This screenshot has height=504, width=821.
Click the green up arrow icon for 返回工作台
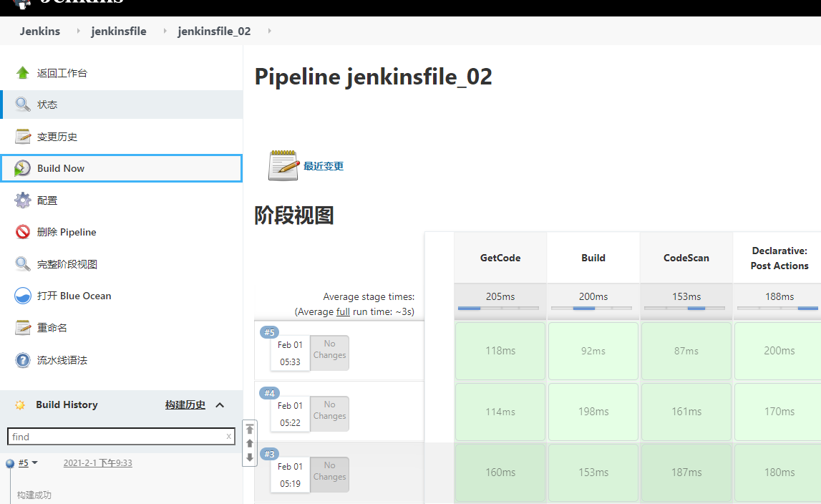(x=22, y=73)
